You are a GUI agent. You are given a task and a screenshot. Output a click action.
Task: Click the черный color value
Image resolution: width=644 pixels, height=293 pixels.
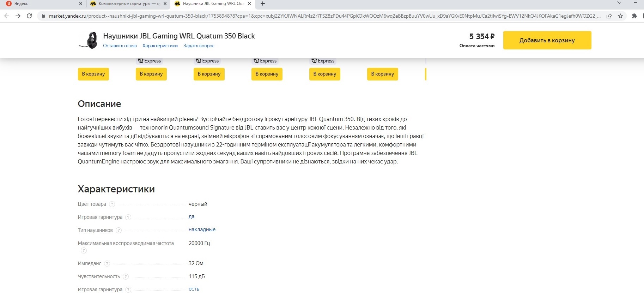[x=198, y=204]
